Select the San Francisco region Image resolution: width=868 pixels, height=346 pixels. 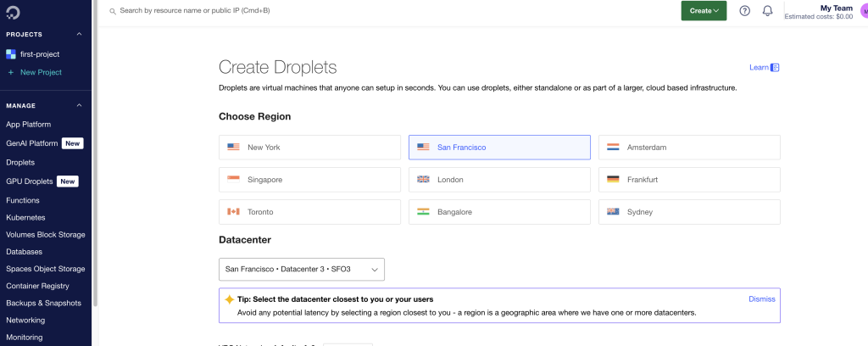[x=499, y=148]
